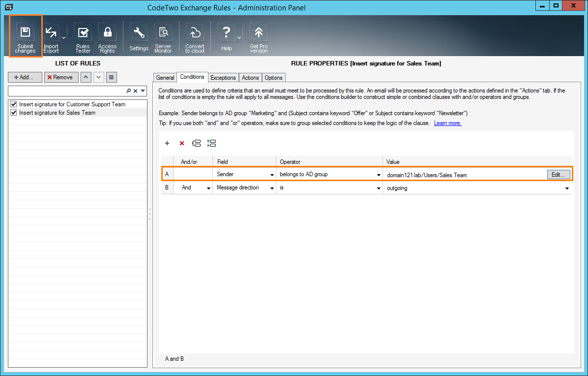Select Insert signature for Sales Team
This screenshot has width=588, height=376.
(x=58, y=113)
